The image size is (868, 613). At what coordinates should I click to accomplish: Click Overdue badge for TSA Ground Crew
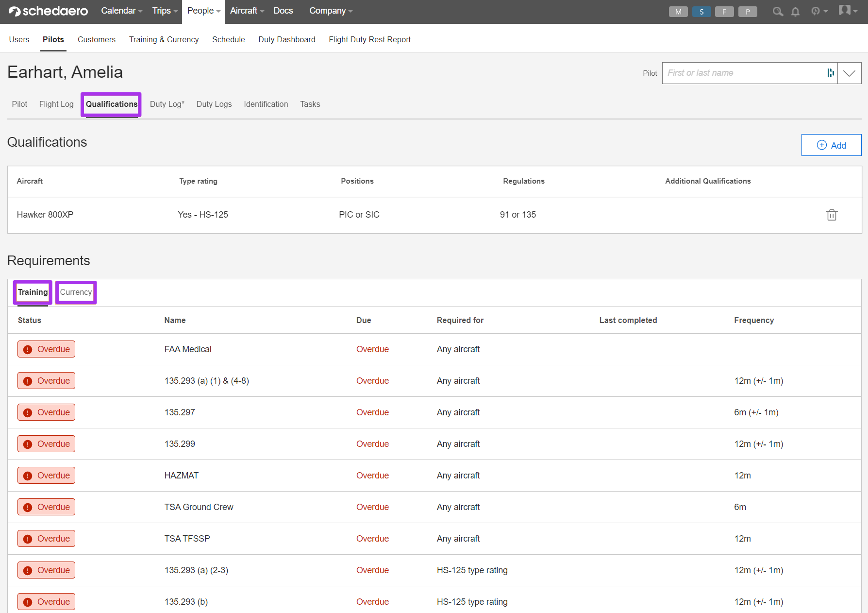click(x=47, y=507)
